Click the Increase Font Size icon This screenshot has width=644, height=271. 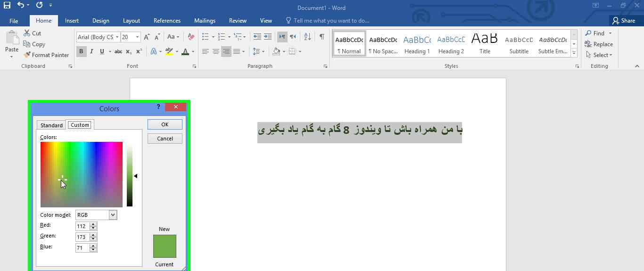[147, 37]
